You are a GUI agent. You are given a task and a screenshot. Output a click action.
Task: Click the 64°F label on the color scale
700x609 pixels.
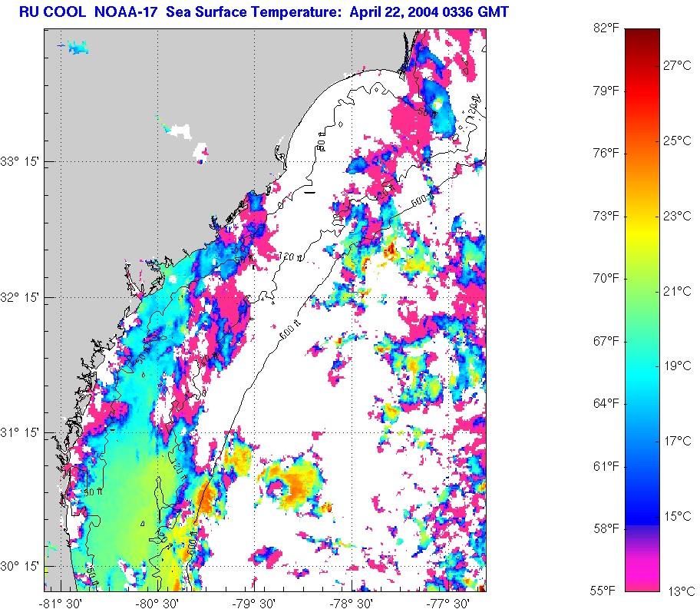606,403
